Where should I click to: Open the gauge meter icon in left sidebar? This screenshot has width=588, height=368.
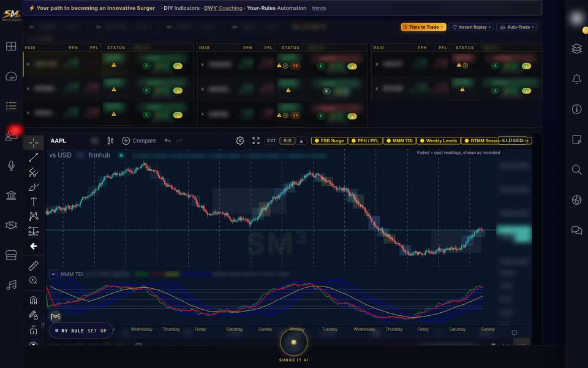[11, 76]
